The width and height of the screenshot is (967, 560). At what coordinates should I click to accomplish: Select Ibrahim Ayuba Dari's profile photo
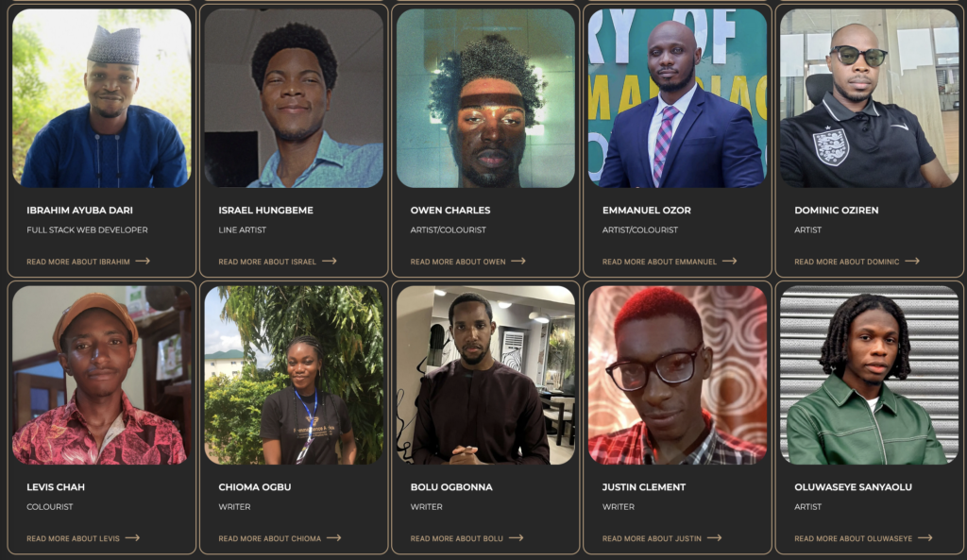(x=102, y=98)
